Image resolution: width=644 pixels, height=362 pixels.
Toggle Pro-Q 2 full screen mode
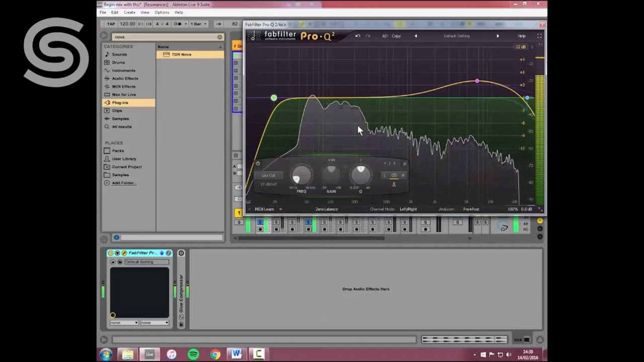(x=539, y=36)
